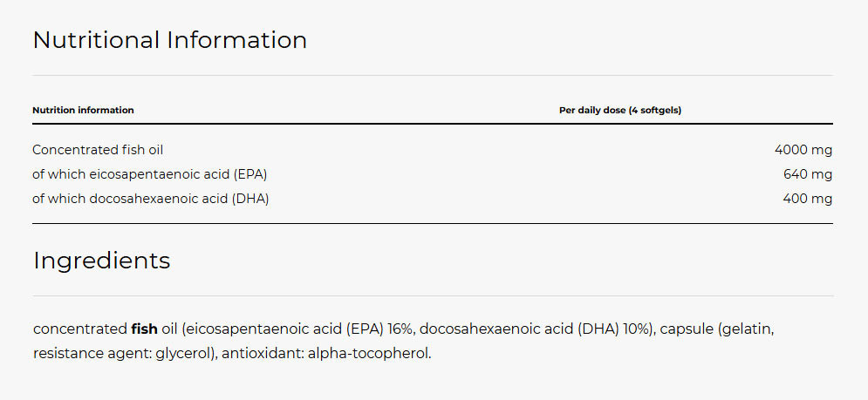Click 'capsule (gelatin,' in ingredients paragraph

click(717, 330)
